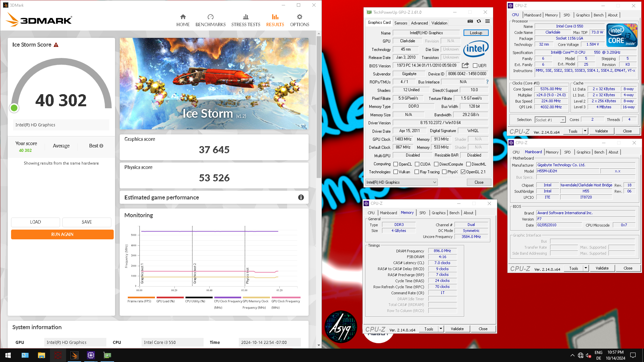This screenshot has height=362, width=644.
Task: Open Estimated game performance info icon
Action: 301,197
